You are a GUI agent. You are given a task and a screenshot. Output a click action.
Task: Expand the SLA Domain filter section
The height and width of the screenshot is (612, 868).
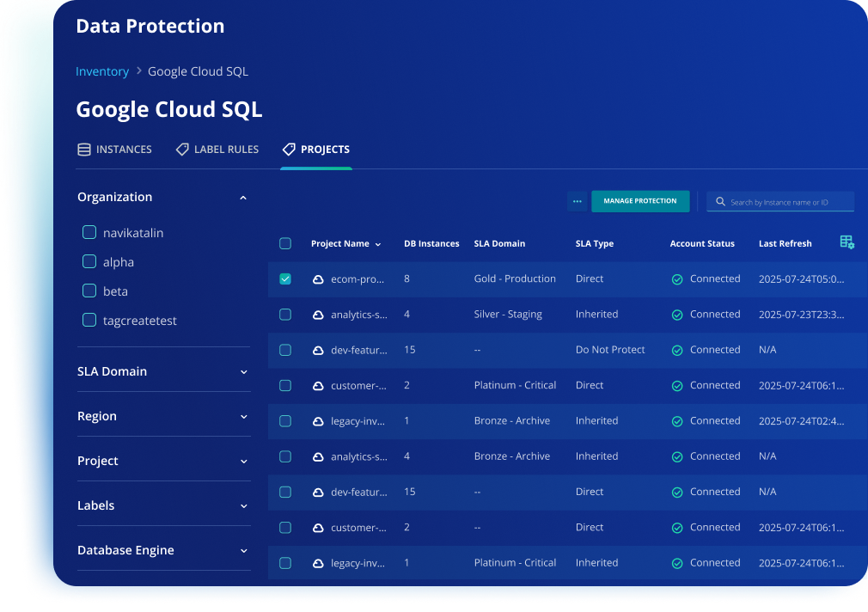click(243, 370)
